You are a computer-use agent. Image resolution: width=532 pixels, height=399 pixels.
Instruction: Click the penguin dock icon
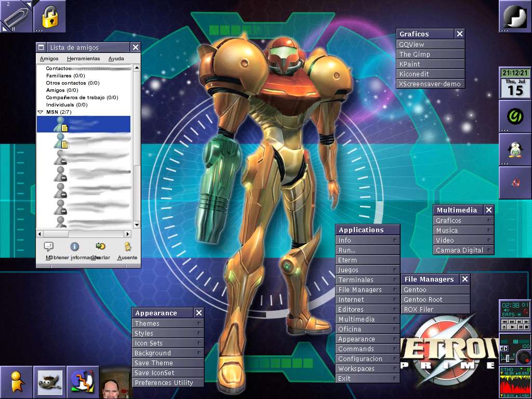[515, 149]
